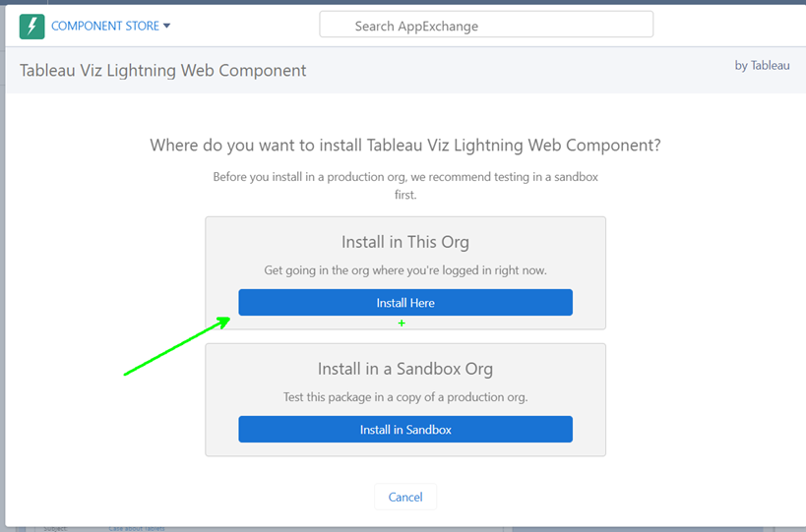Open the by Tableau publisher link
806x532 pixels.
click(x=762, y=66)
